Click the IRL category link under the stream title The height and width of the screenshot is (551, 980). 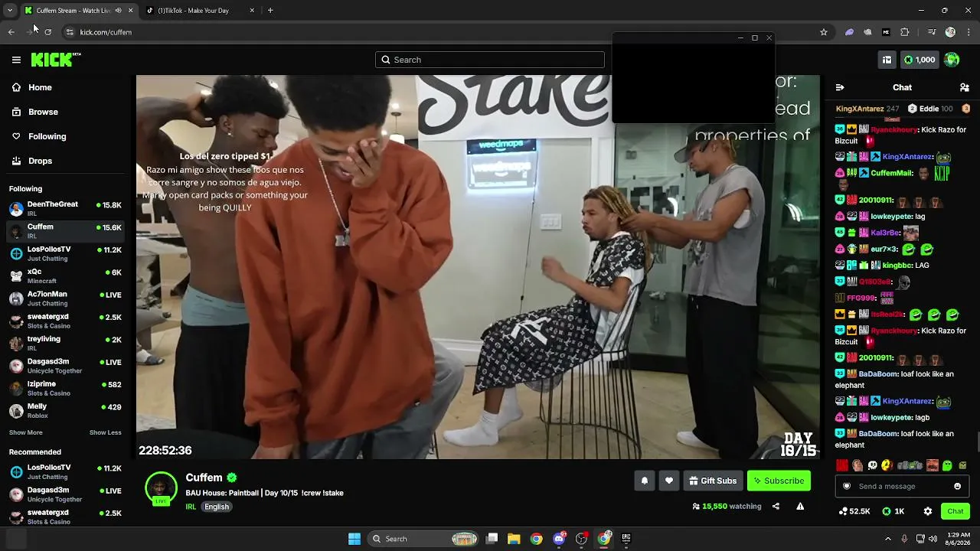[x=191, y=507]
